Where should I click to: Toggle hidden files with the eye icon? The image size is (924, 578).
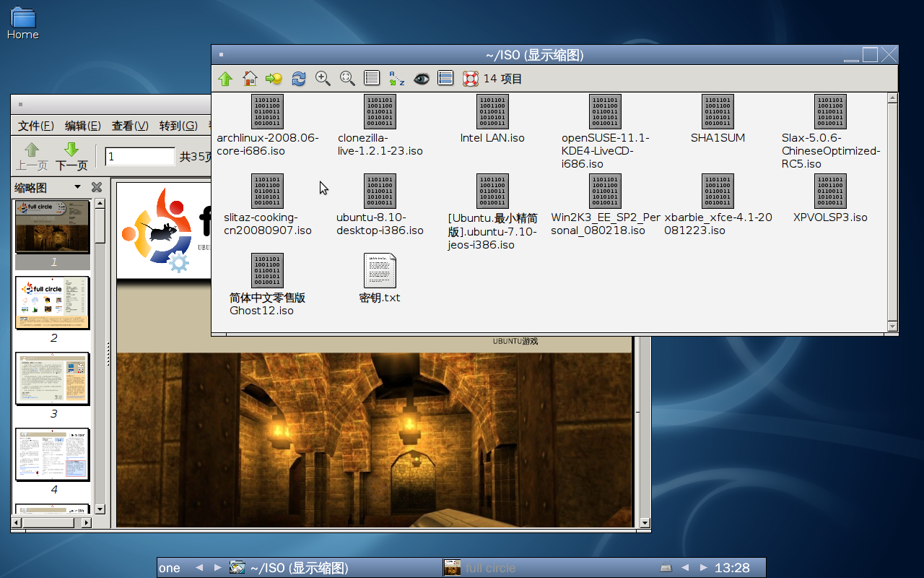(421, 79)
